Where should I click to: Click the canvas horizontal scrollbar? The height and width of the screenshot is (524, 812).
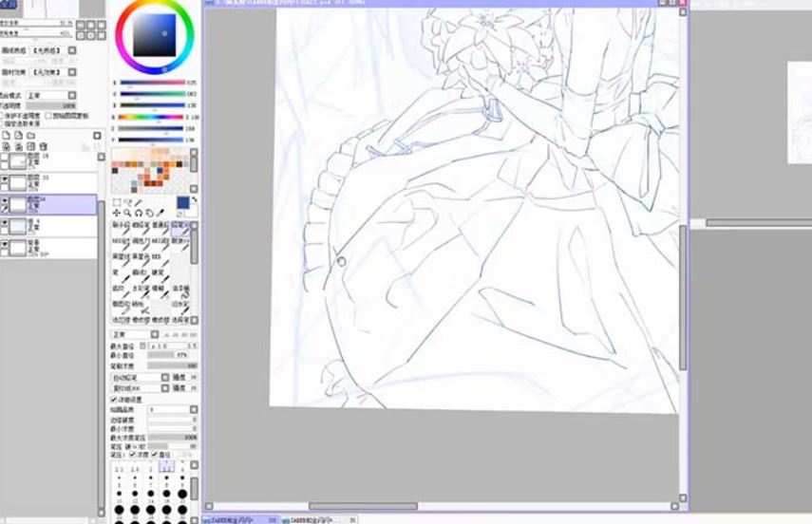tap(361, 506)
